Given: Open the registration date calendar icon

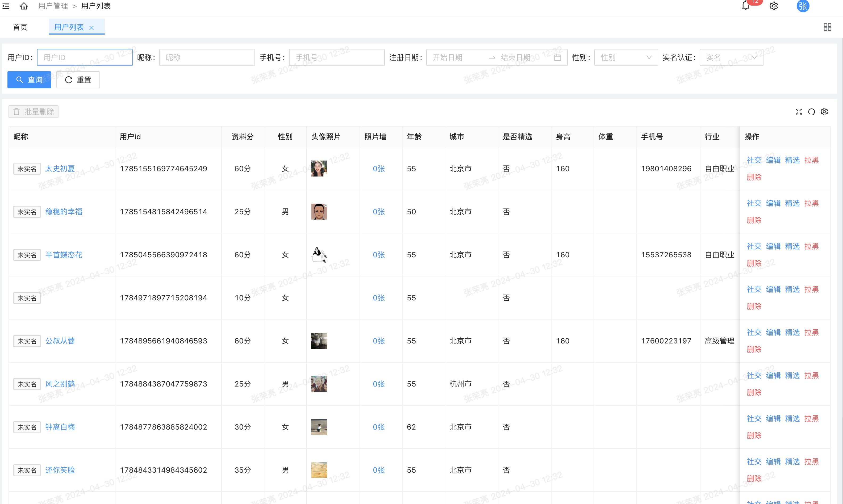Looking at the screenshot, I should click(x=558, y=57).
